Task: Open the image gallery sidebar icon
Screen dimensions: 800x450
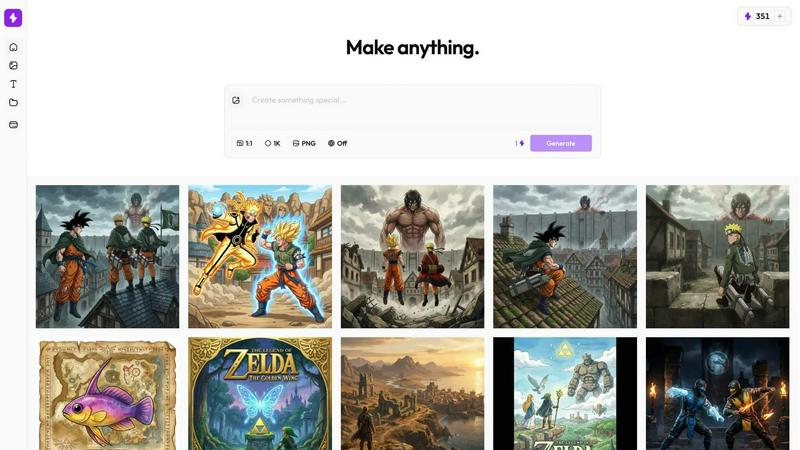Action: point(13,65)
